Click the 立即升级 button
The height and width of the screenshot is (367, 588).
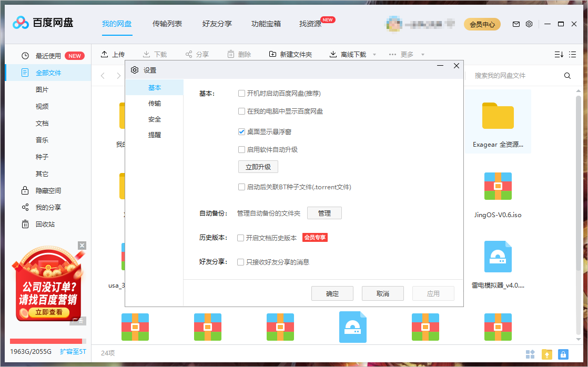258,167
